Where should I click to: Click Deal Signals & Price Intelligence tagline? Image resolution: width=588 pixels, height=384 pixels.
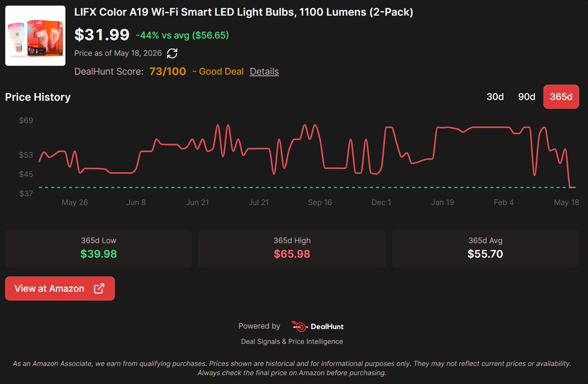tap(292, 342)
